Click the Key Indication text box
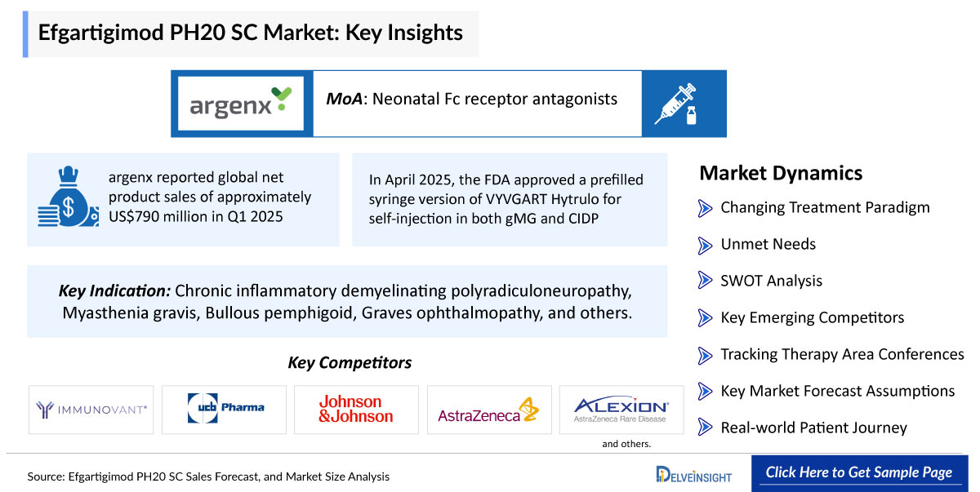The image size is (980, 492). (347, 301)
